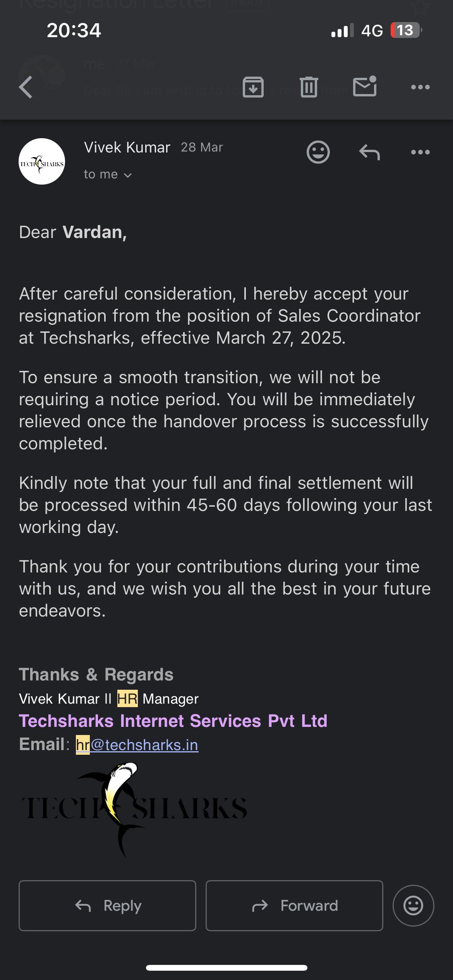Archive this email conversation
This screenshot has height=980, width=453.
pyautogui.click(x=253, y=87)
